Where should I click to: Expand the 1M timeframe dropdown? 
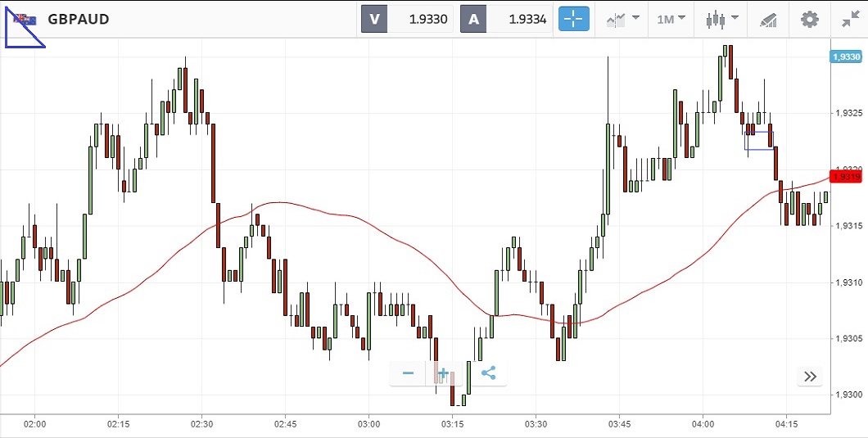672,19
